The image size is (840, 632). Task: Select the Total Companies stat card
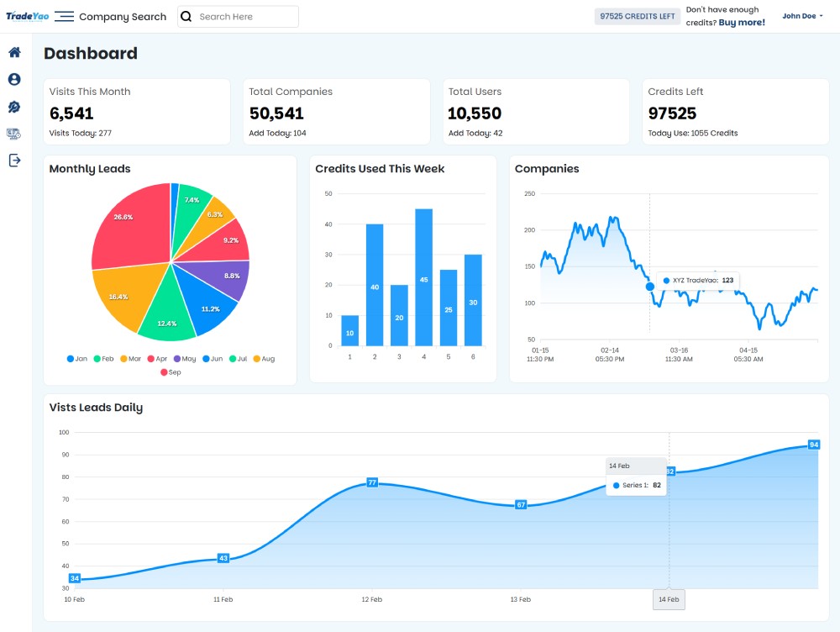click(x=337, y=112)
